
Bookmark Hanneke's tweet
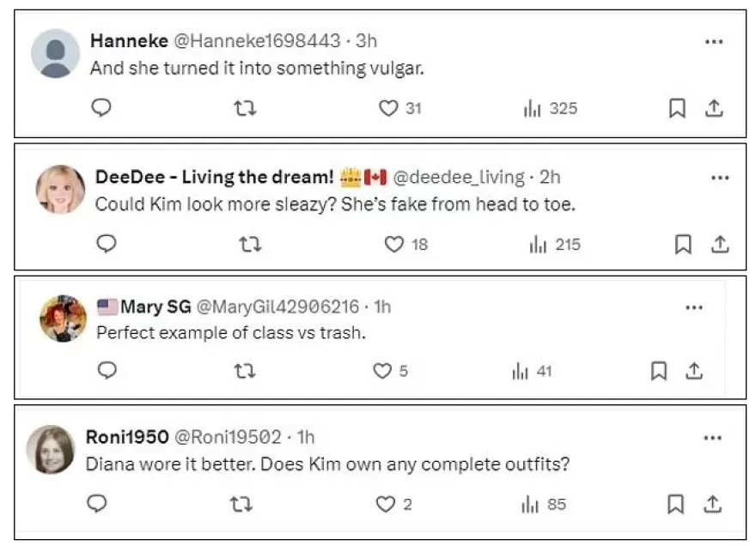[x=677, y=108]
